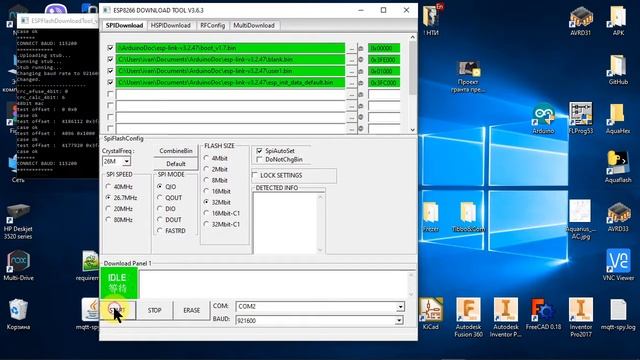Open the APK folder on desktop
640x360 pixels.
(x=618, y=20)
